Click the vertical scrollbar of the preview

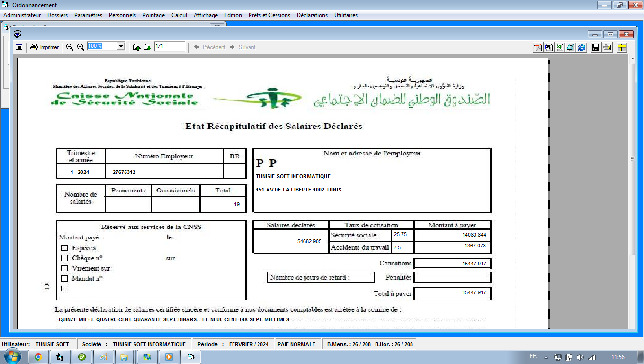point(631,159)
